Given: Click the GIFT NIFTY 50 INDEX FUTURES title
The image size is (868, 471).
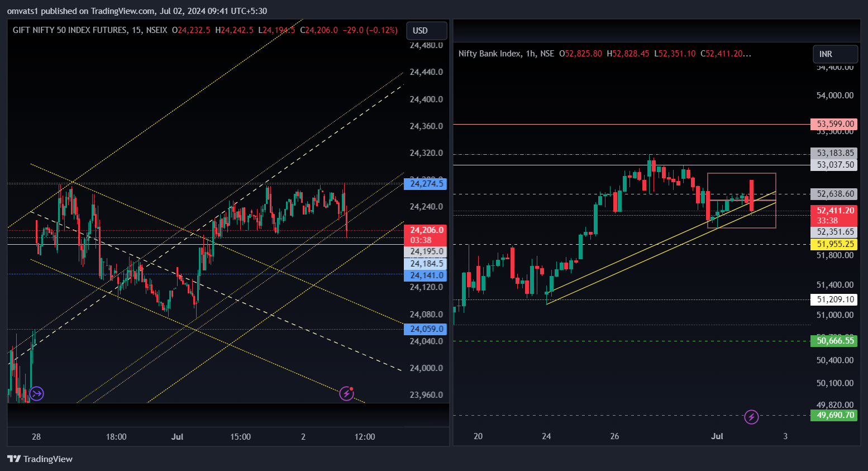Looking at the screenshot, I should [70, 30].
